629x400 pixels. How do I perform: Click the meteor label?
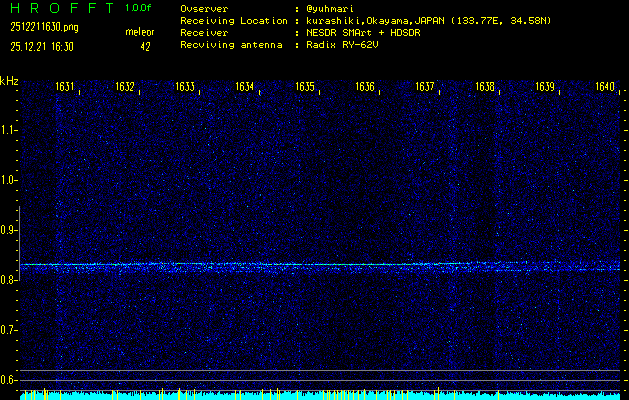pos(139,33)
